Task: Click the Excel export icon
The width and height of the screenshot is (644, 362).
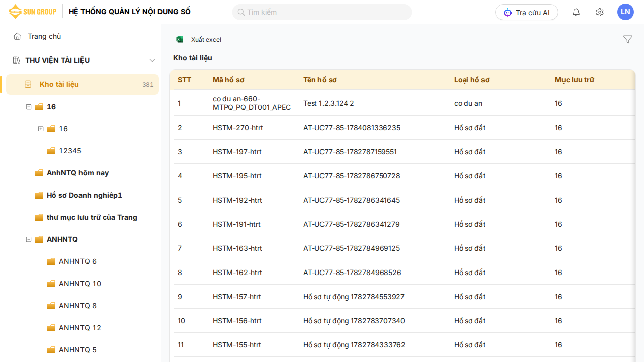Action: click(x=180, y=39)
